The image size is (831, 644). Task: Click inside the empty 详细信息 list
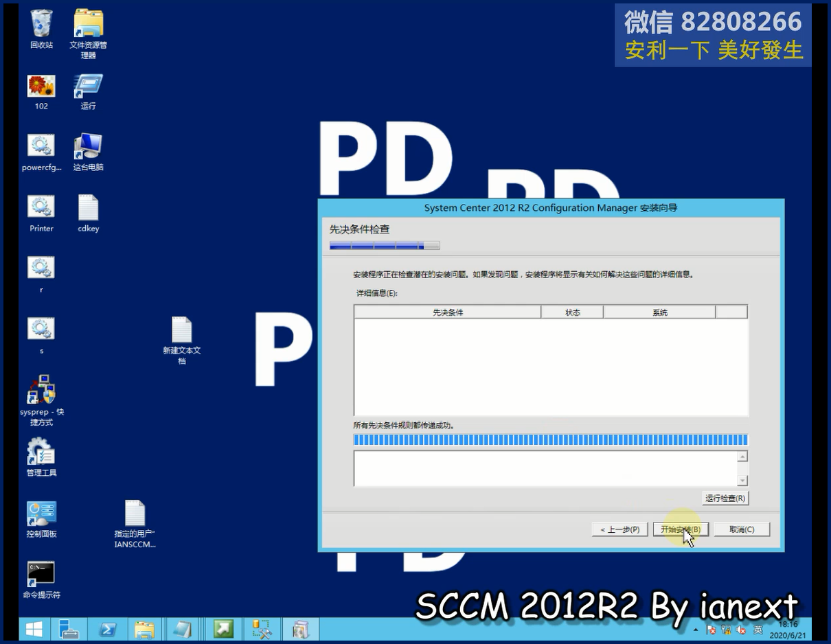point(551,367)
